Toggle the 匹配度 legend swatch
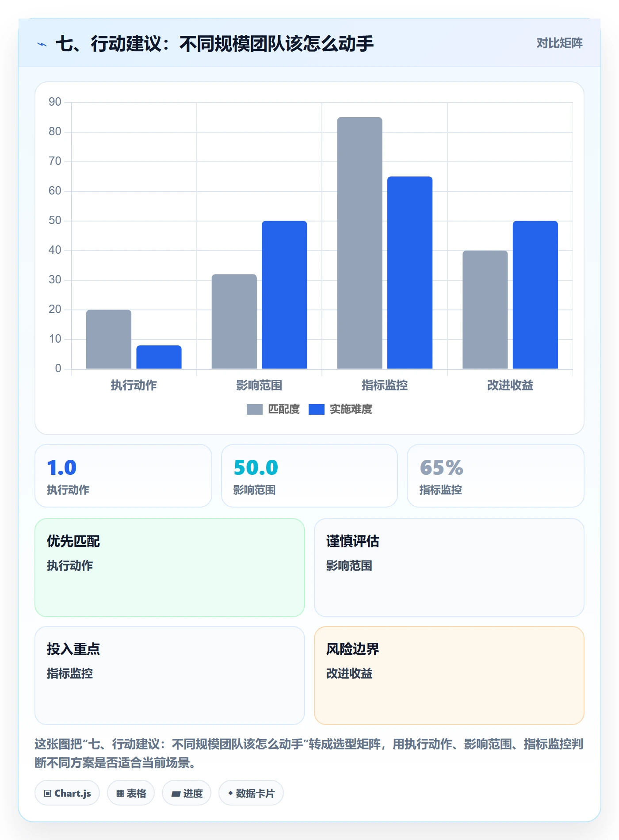 pos(255,409)
